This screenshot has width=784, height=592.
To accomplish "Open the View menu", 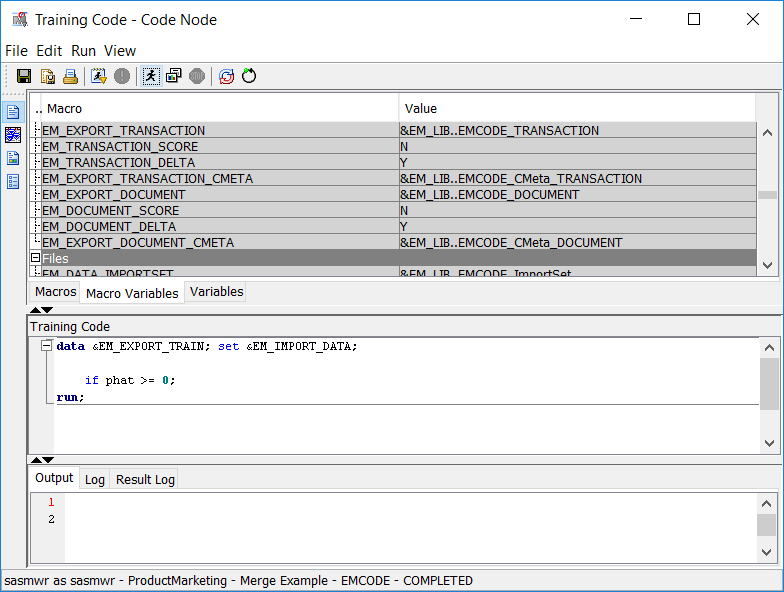I will point(120,50).
